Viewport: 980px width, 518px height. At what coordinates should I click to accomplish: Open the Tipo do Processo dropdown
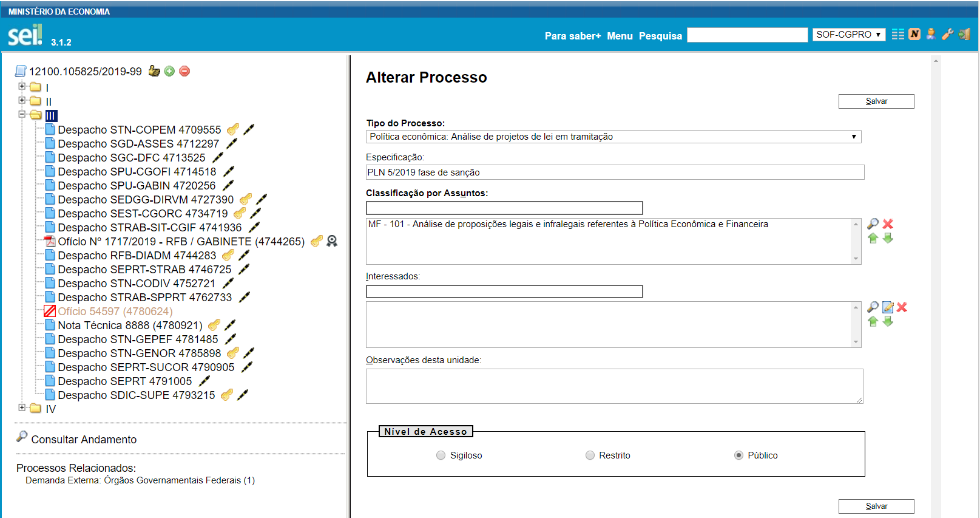click(613, 137)
